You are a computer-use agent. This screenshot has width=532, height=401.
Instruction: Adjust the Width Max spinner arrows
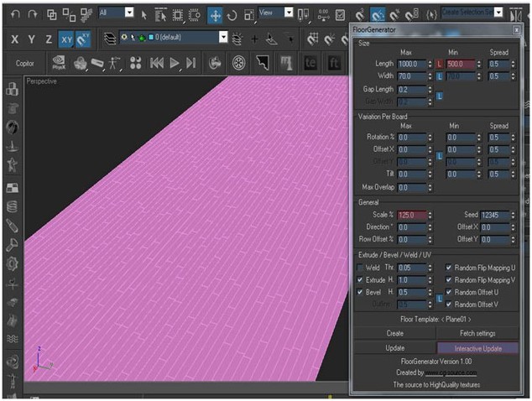coord(430,76)
